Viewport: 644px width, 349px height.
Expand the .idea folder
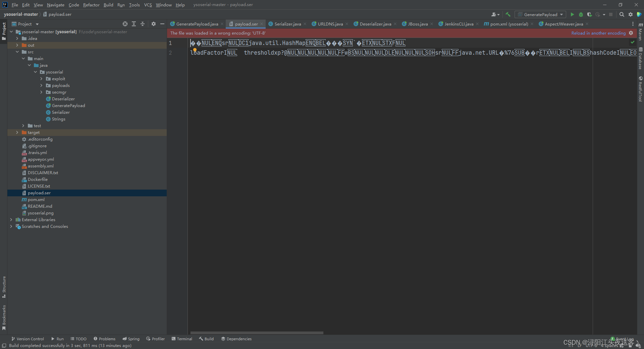click(17, 39)
